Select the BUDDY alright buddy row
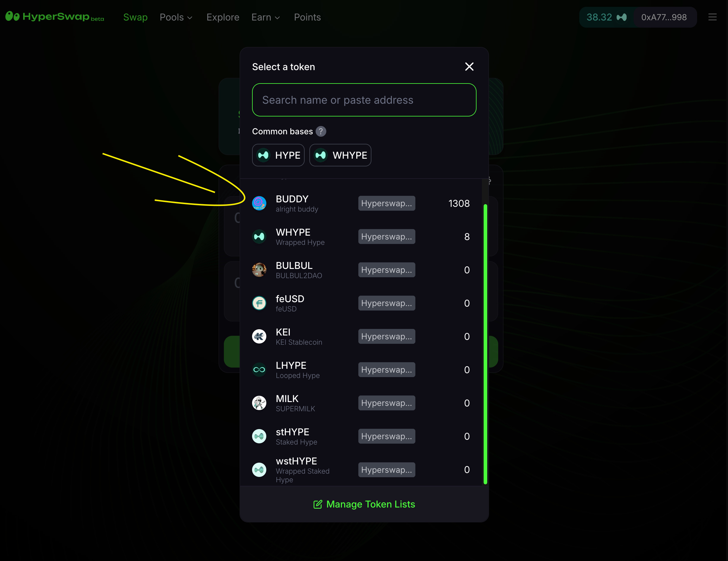728x561 pixels. click(361, 204)
